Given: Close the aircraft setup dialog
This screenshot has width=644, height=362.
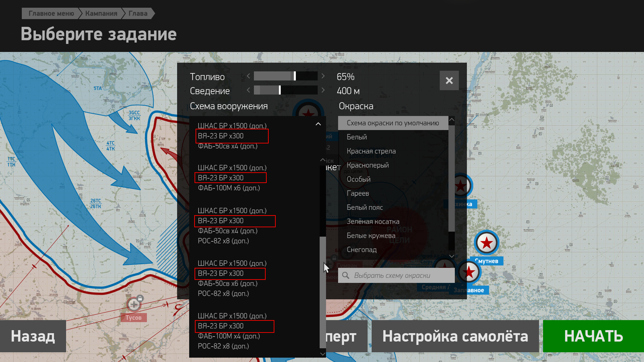Looking at the screenshot, I should (449, 80).
